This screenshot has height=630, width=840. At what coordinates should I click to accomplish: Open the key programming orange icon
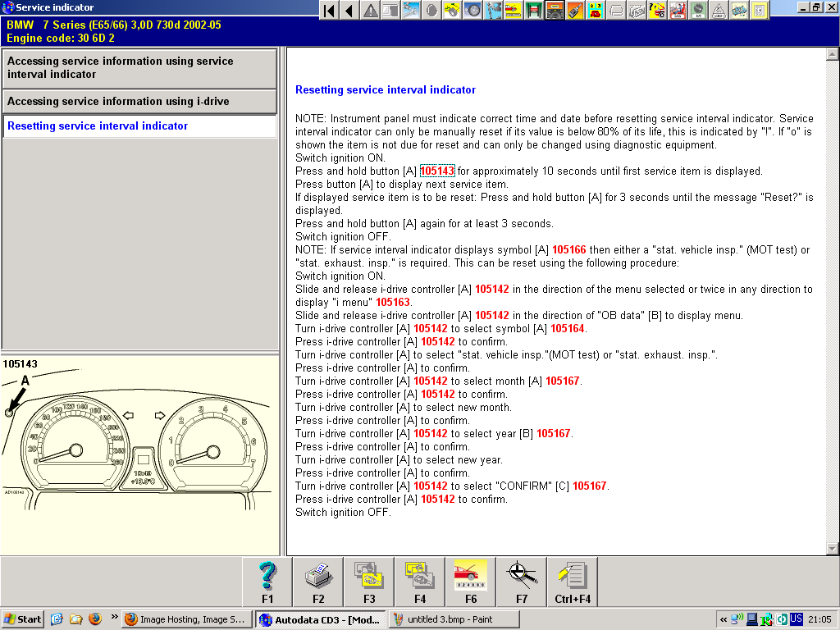click(x=575, y=10)
